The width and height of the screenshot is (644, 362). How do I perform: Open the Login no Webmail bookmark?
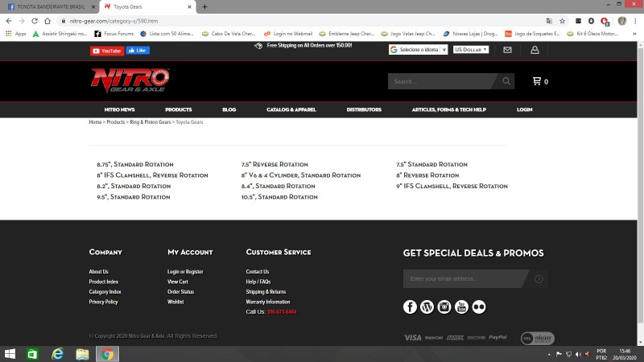point(288,34)
